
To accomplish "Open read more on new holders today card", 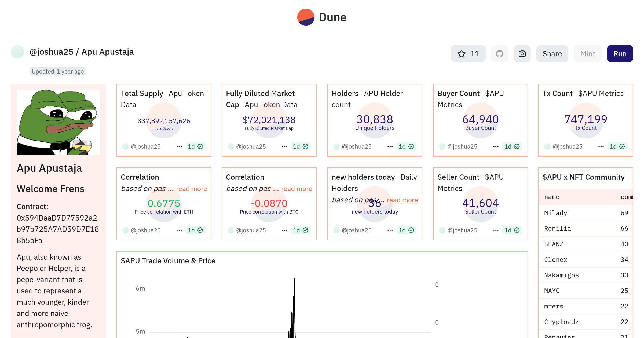I will [402, 200].
